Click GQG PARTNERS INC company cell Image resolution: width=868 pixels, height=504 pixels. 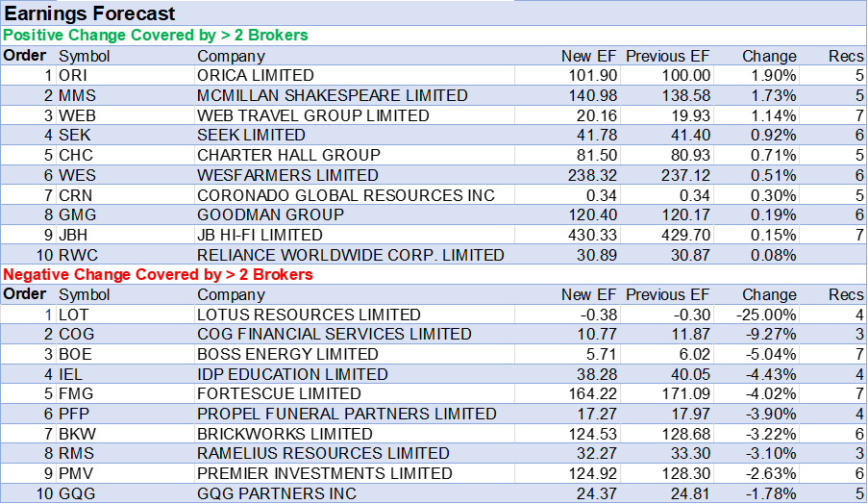click(x=276, y=494)
